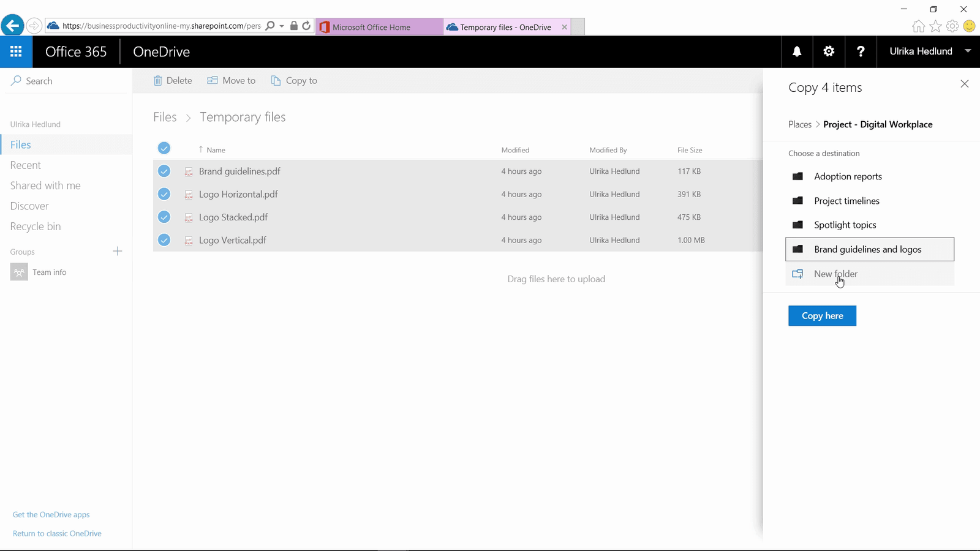The height and width of the screenshot is (551, 980).
Task: Open Return to classic OneDrive
Action: 57,533
